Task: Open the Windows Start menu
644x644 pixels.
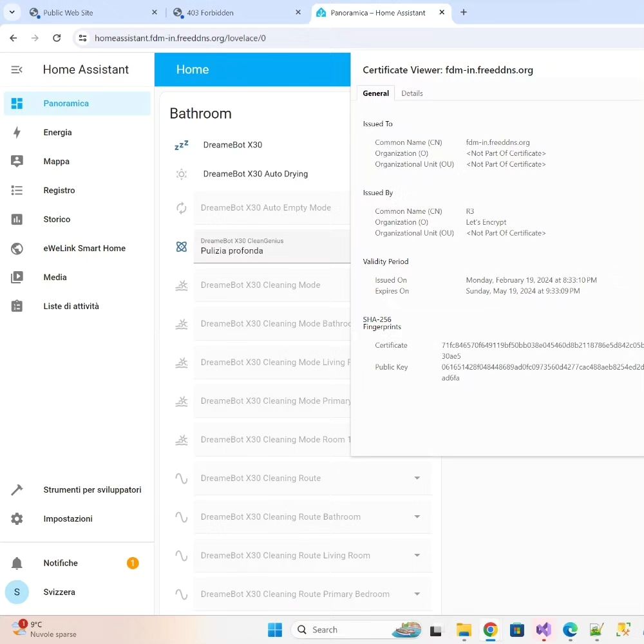Action: click(275, 629)
